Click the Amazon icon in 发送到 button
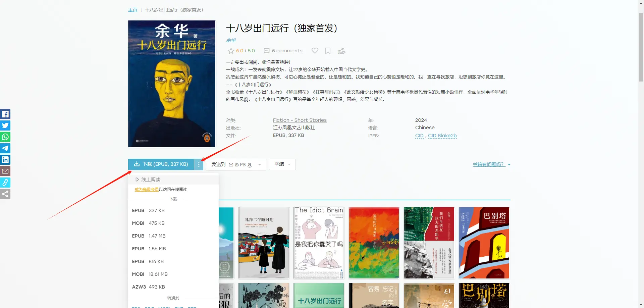Image resolution: width=644 pixels, height=308 pixels. click(249, 165)
